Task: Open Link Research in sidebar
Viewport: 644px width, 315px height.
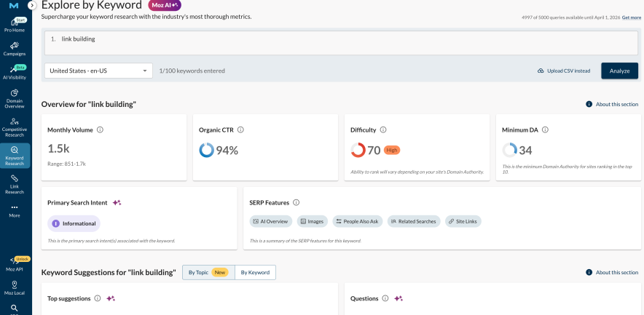Action: pyautogui.click(x=15, y=184)
